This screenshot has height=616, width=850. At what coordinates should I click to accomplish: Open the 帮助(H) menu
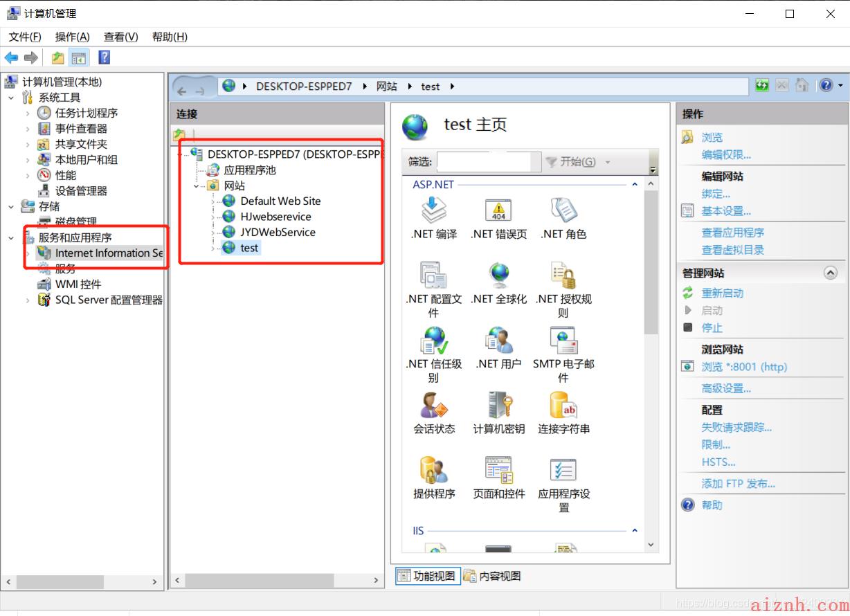click(x=170, y=37)
